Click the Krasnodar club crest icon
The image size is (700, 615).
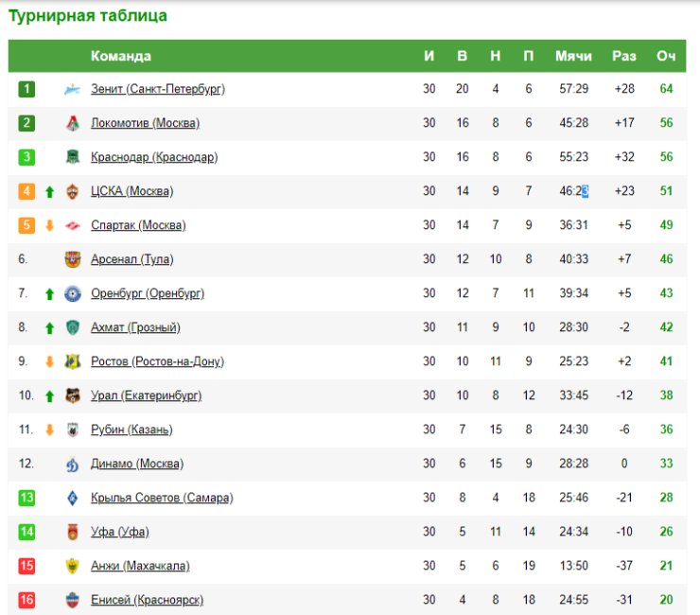(x=72, y=157)
